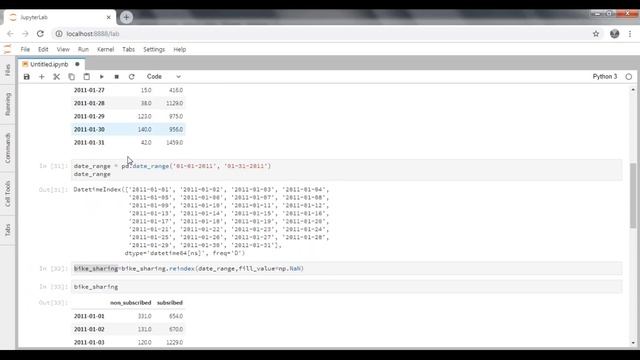Open the File menu
640x360 pixels.
click(x=25, y=49)
